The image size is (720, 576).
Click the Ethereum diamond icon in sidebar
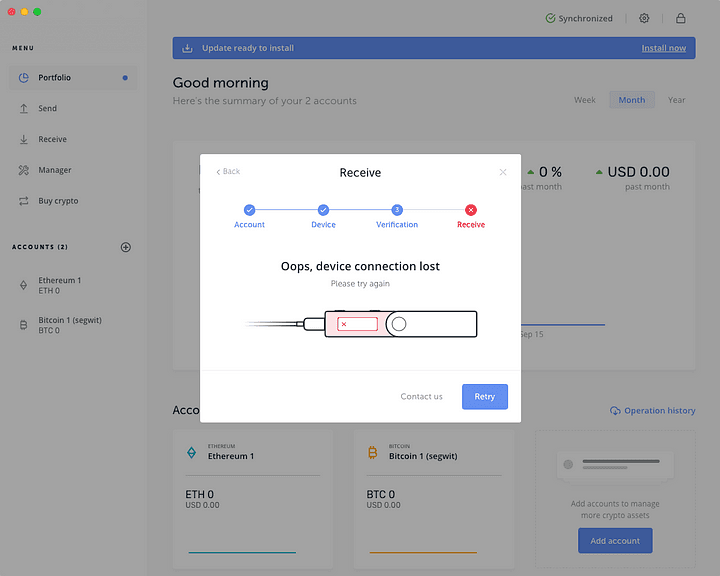click(23, 285)
